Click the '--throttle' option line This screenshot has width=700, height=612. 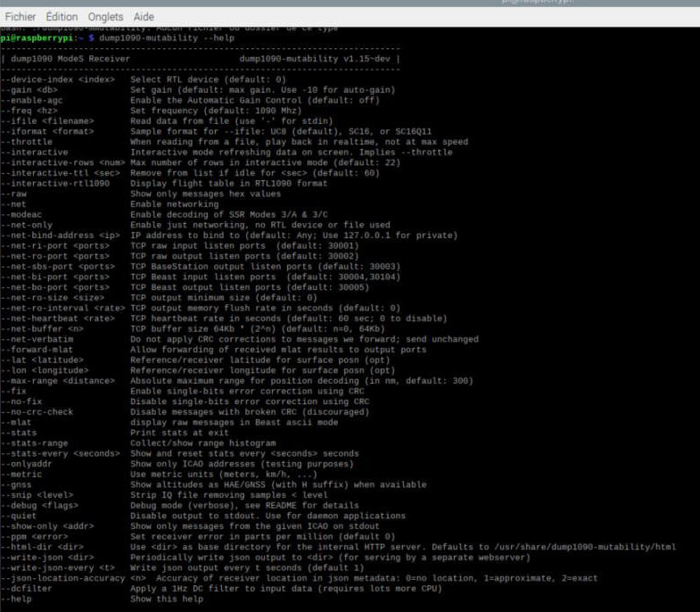click(235, 142)
